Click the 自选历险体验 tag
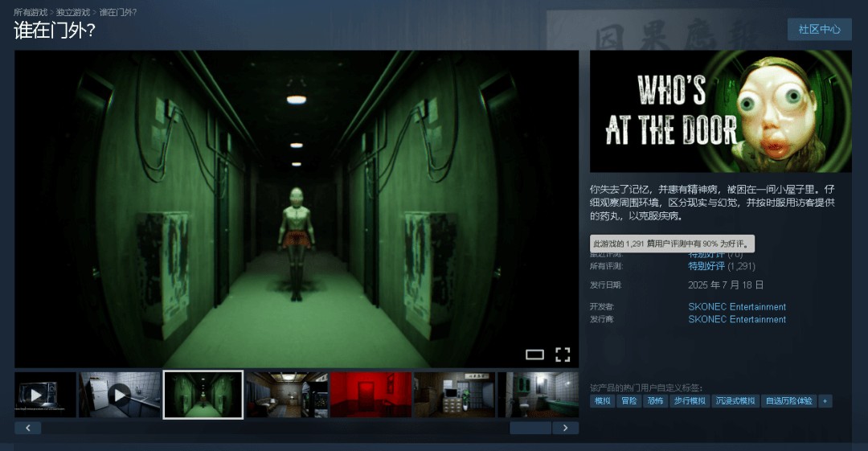Image resolution: width=868 pixels, height=451 pixels. [788, 400]
